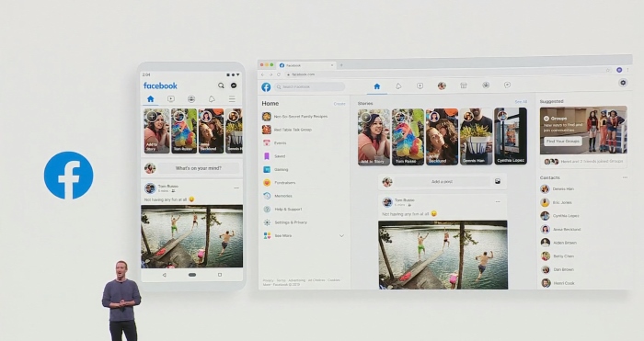Tap the notifications bell tab on phone
This screenshot has height=341, width=644.
(x=212, y=99)
